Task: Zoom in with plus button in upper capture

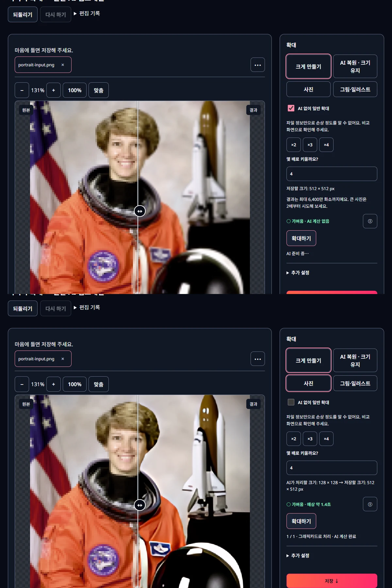Action: pyautogui.click(x=54, y=90)
